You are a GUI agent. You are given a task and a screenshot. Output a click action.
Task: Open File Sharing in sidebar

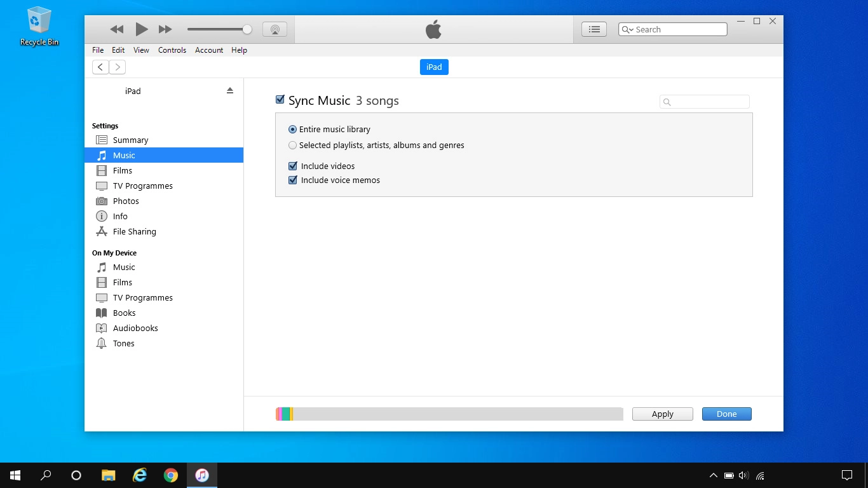pyautogui.click(x=134, y=231)
